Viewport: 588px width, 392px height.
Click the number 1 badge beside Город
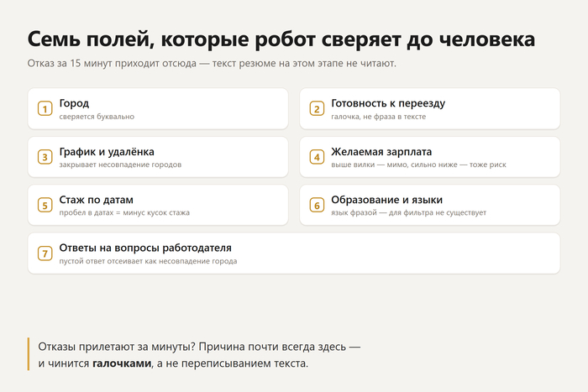click(x=45, y=108)
